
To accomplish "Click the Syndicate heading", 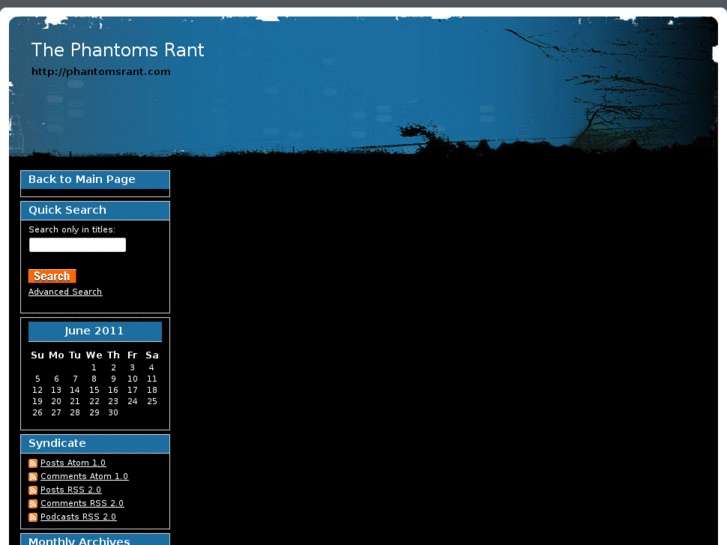I will [57, 443].
